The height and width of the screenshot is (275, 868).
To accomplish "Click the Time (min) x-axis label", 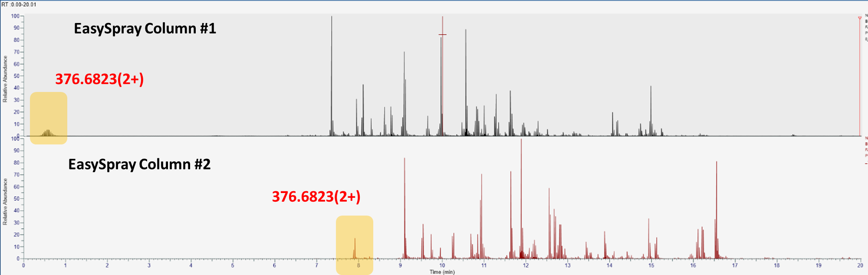I will click(442, 272).
